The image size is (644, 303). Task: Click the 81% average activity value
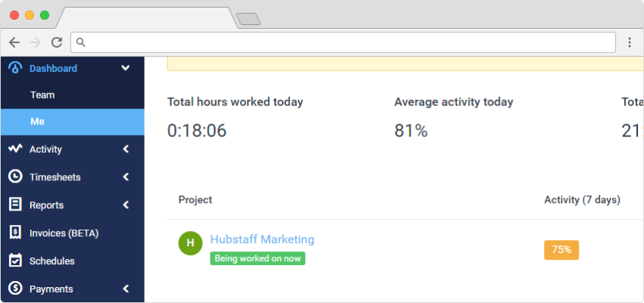(411, 131)
